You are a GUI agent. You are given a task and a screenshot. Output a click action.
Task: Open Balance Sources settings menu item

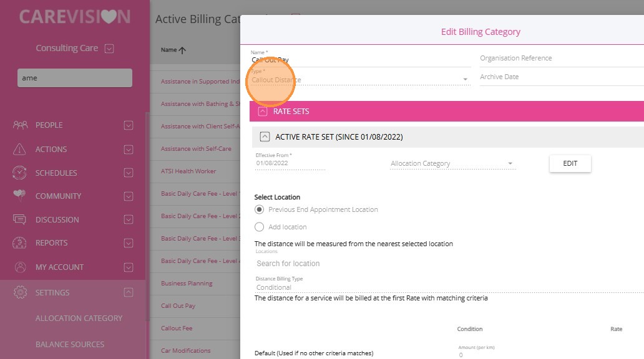[x=70, y=344]
